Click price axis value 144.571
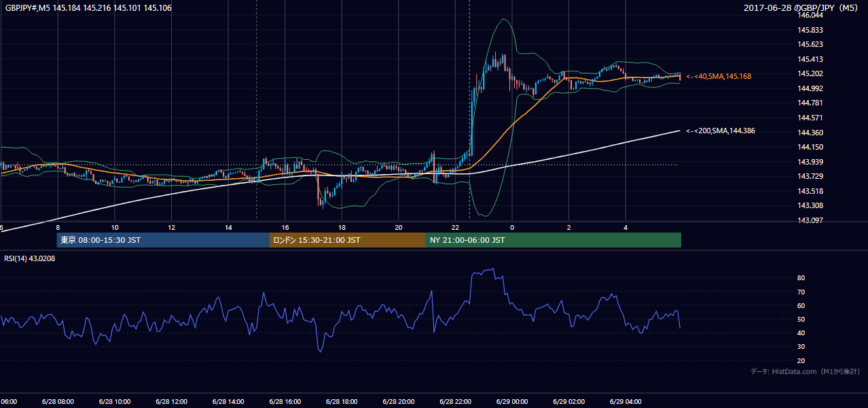The image size is (868, 408). 811,118
